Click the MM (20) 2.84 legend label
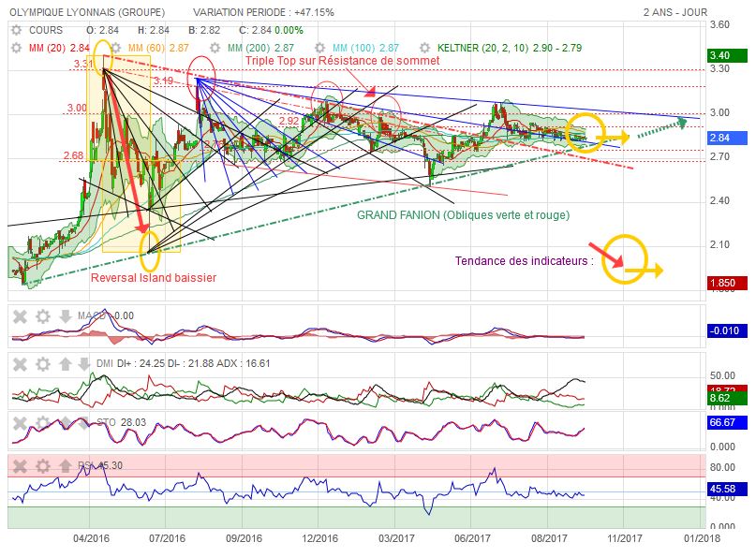 (x=59, y=48)
